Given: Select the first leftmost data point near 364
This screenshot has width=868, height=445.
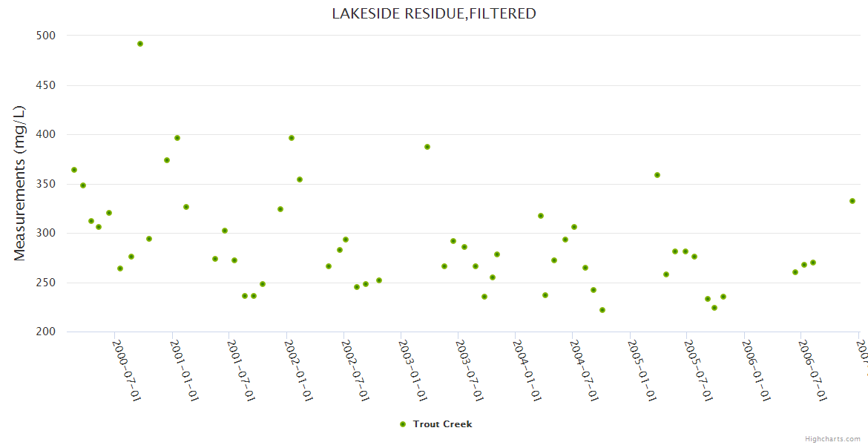Looking at the screenshot, I should tap(74, 170).
